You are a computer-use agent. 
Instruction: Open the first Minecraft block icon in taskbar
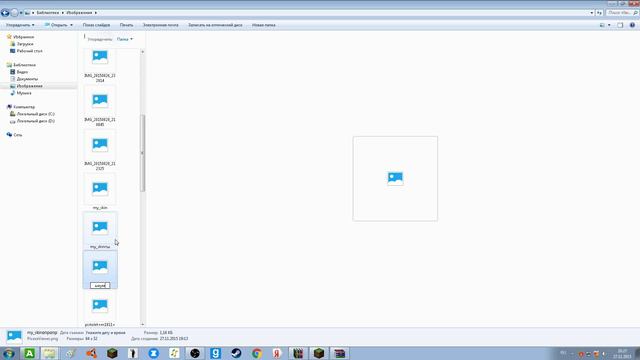point(112,353)
